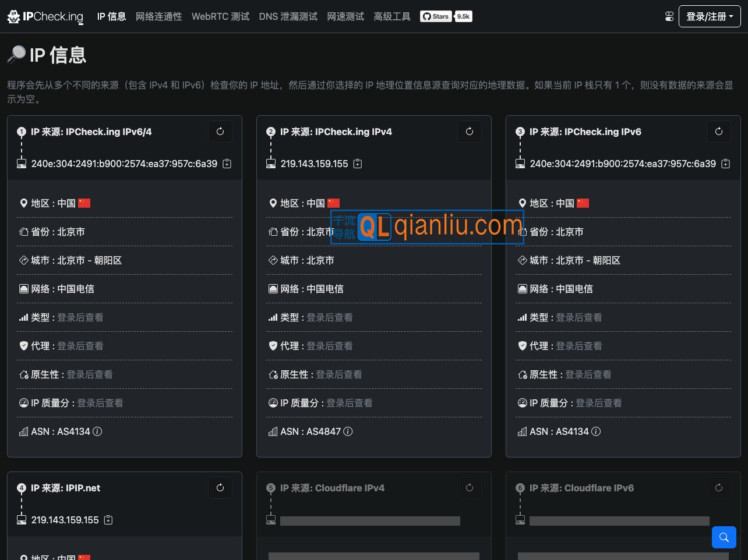Refresh the IPCheck.ing IPv4 source card

point(470,132)
